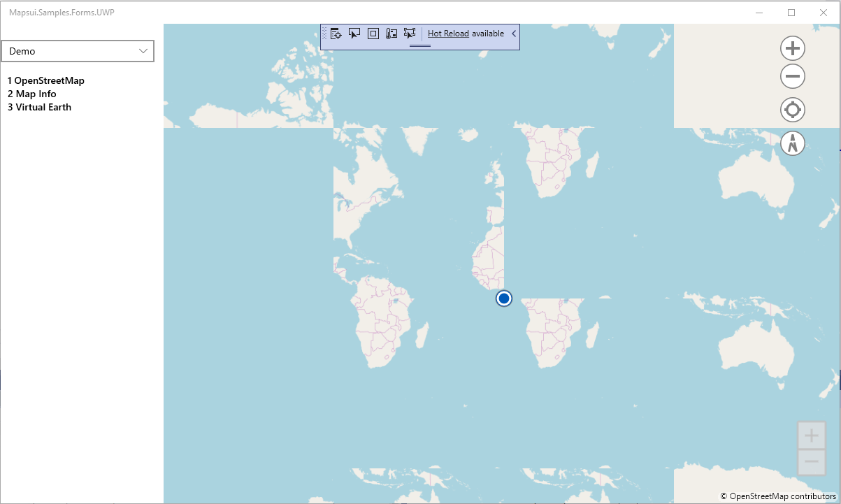
Task: Select the 3 Virtual Earth sample
Action: pos(39,107)
